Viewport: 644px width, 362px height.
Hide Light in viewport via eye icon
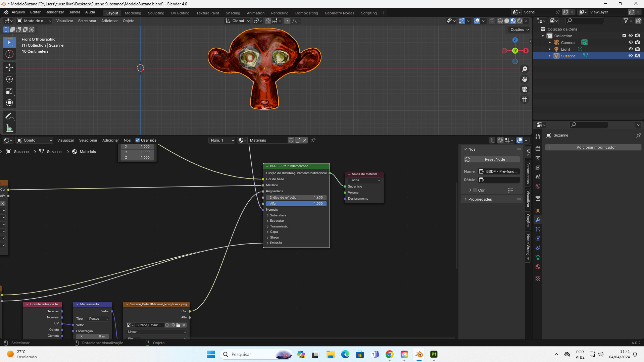click(631, 49)
